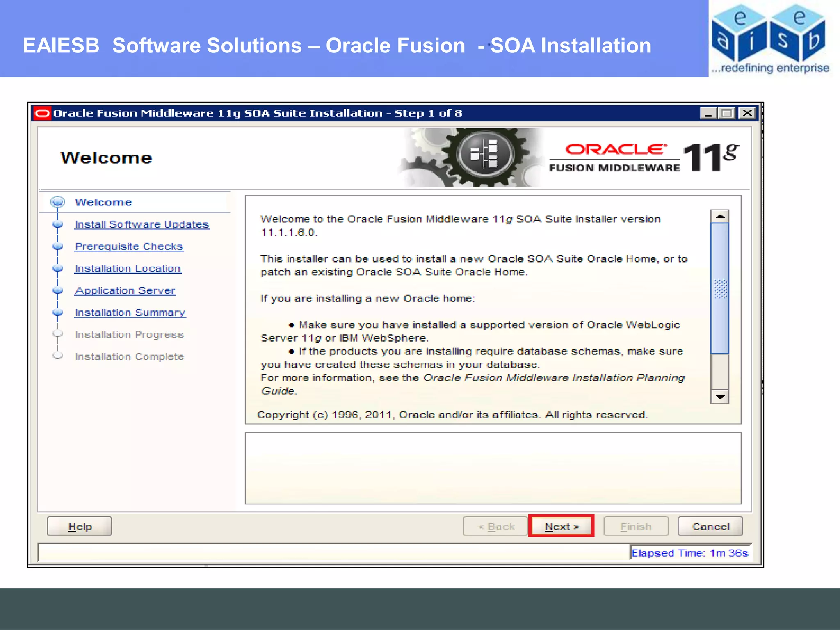
Task: Close the SOA Suite Installation window
Action: tap(747, 113)
